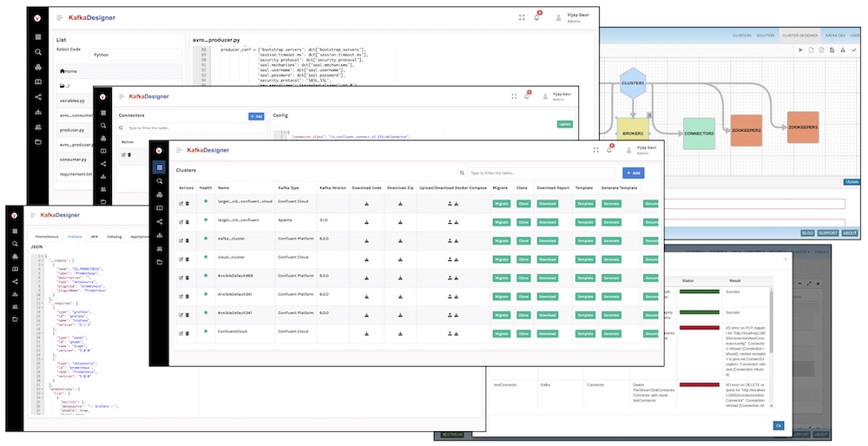Edit the connector row in the Connectors window

click(x=123, y=155)
